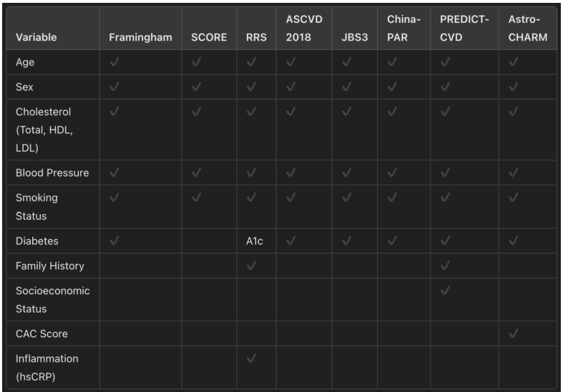Click Blood Pressure checkmark under JBS3
563x392 pixels.
click(348, 173)
